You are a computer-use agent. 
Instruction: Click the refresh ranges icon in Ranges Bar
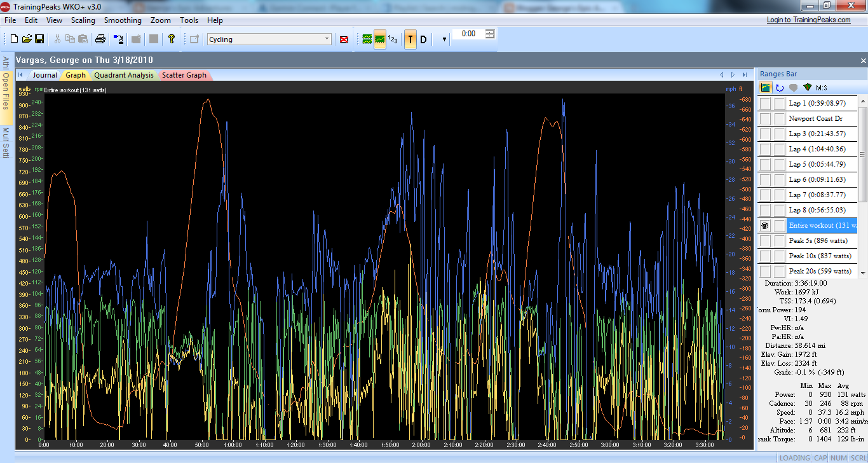click(x=779, y=88)
